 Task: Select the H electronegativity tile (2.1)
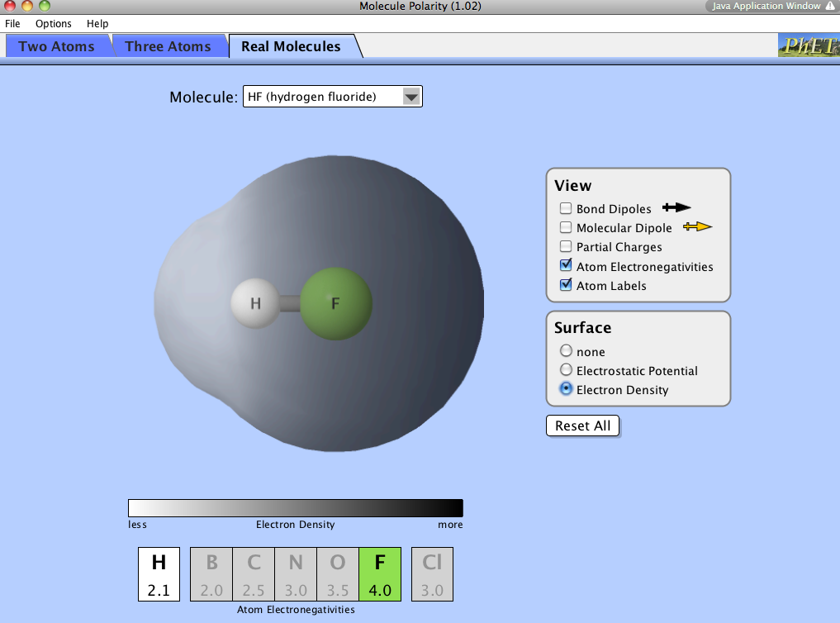[x=159, y=574]
